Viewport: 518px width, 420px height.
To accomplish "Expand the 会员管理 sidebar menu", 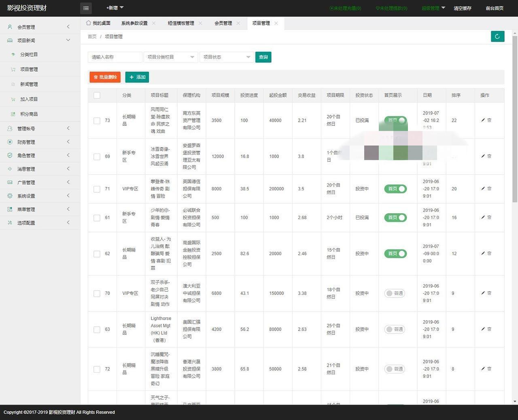I will click(x=39, y=27).
